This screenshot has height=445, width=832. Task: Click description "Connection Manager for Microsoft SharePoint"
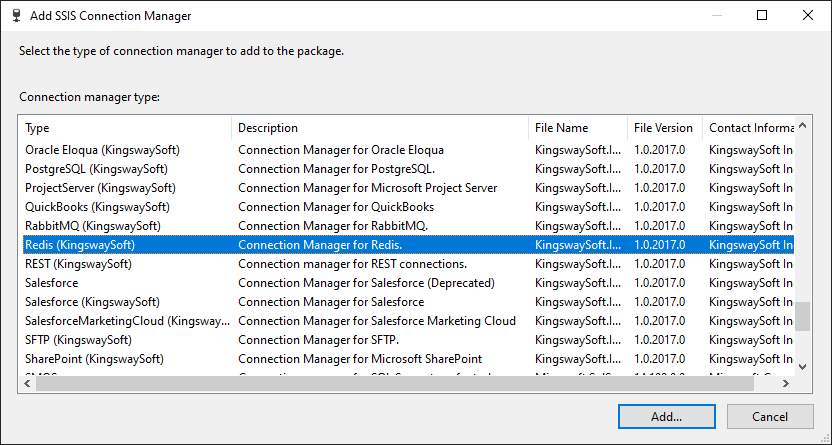pyautogui.click(x=360, y=359)
